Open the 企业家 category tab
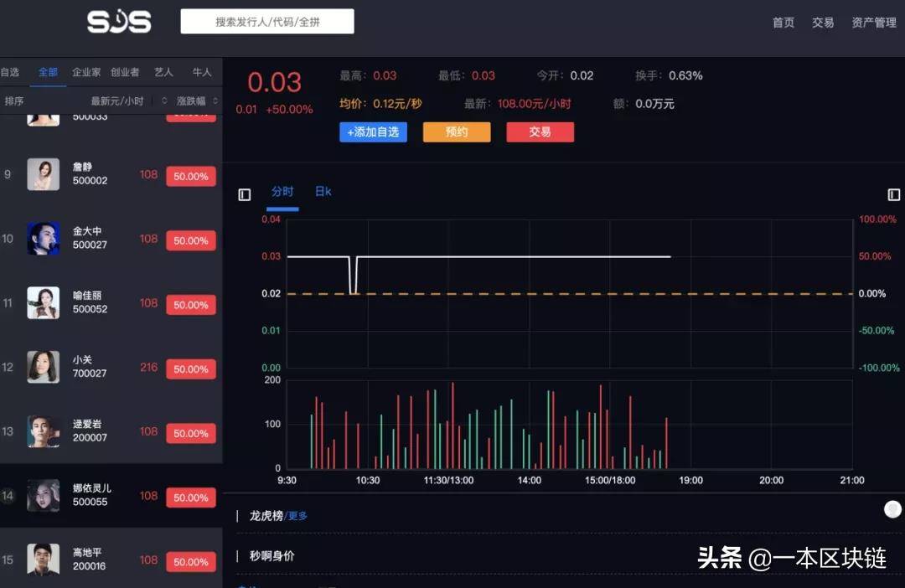Viewport: 905px width, 588px height. click(x=86, y=72)
